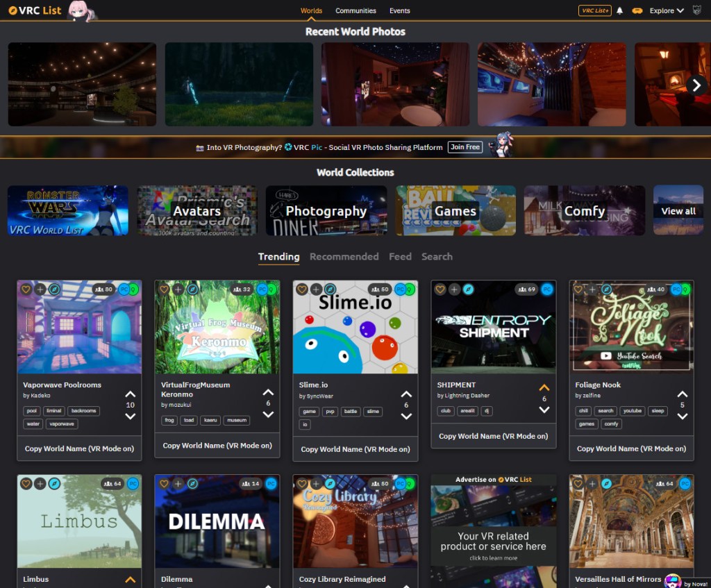
Task: Expand the Explore dropdown menu
Action: tap(667, 11)
